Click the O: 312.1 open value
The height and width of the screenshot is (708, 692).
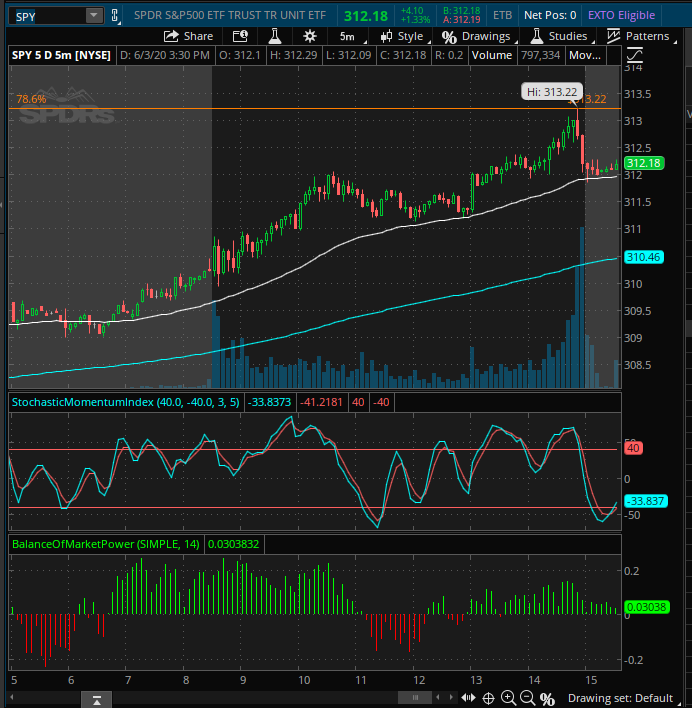coord(240,55)
